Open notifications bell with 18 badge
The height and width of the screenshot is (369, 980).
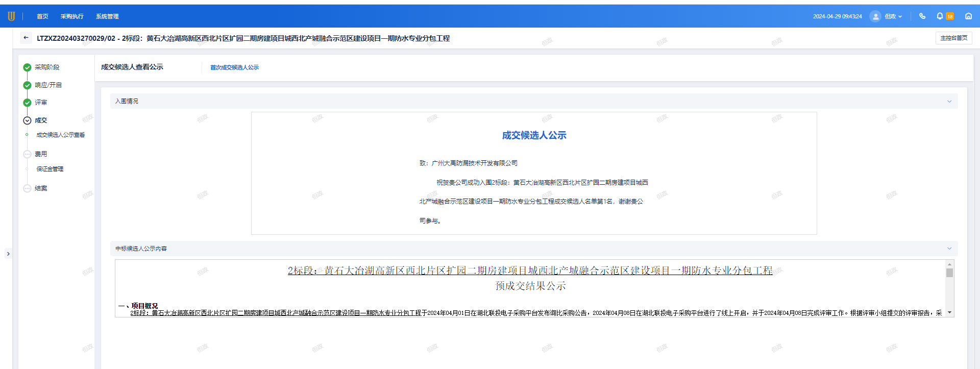point(940,16)
